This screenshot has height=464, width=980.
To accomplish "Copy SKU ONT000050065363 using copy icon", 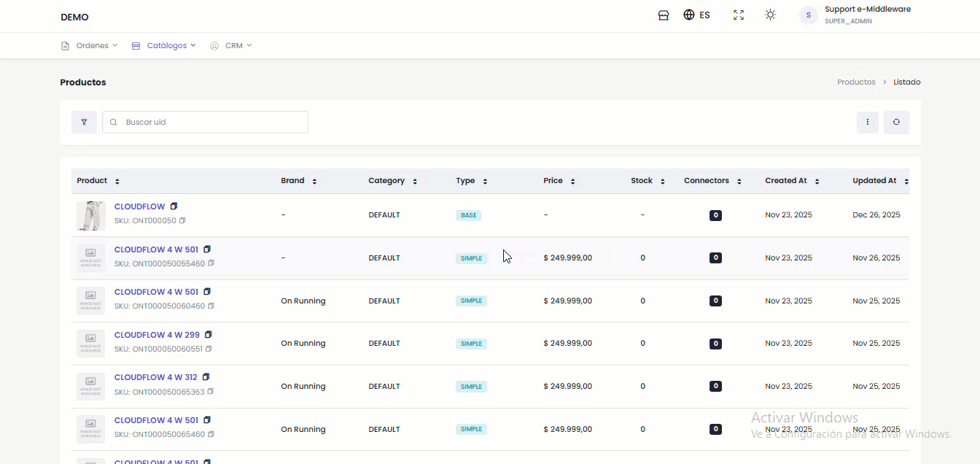I will 211,392.
